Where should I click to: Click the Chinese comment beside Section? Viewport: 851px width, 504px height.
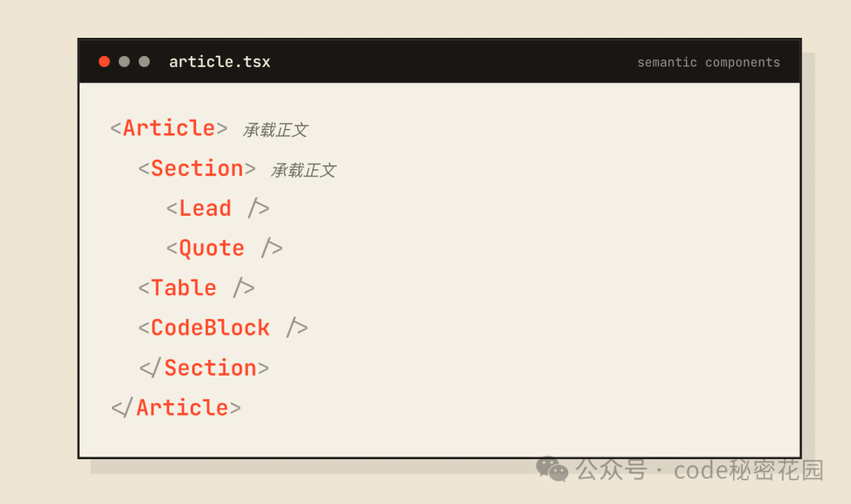(x=303, y=170)
